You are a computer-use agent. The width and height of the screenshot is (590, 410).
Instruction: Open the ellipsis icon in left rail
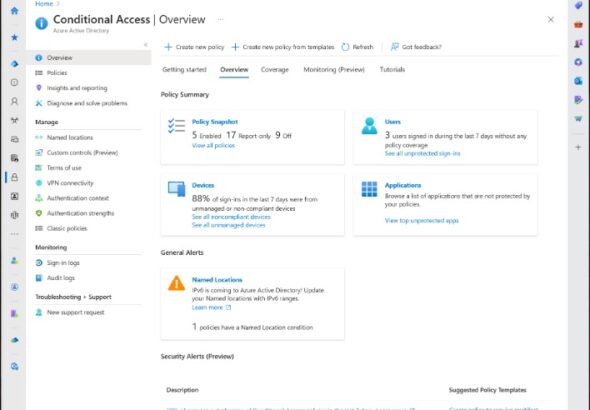coord(14,234)
